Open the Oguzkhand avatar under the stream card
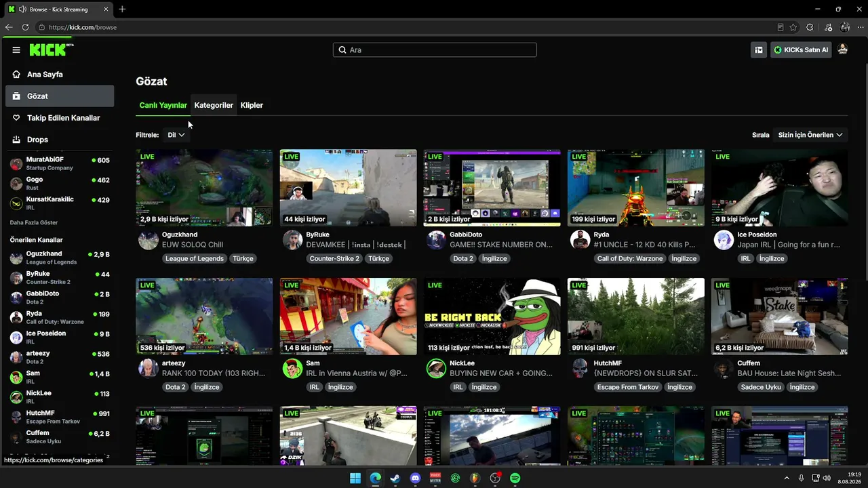Screen dimensions: 868x488 [x=148, y=240]
